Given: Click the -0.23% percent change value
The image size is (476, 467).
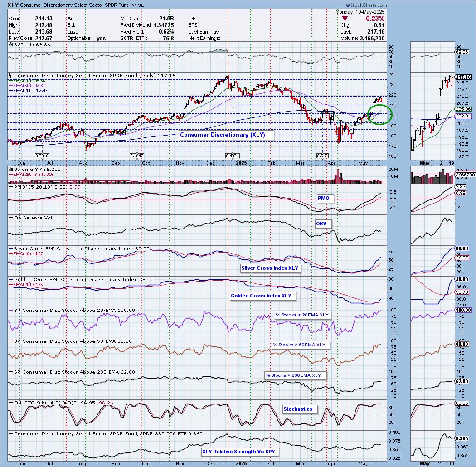Looking at the screenshot, I should pos(374,19).
